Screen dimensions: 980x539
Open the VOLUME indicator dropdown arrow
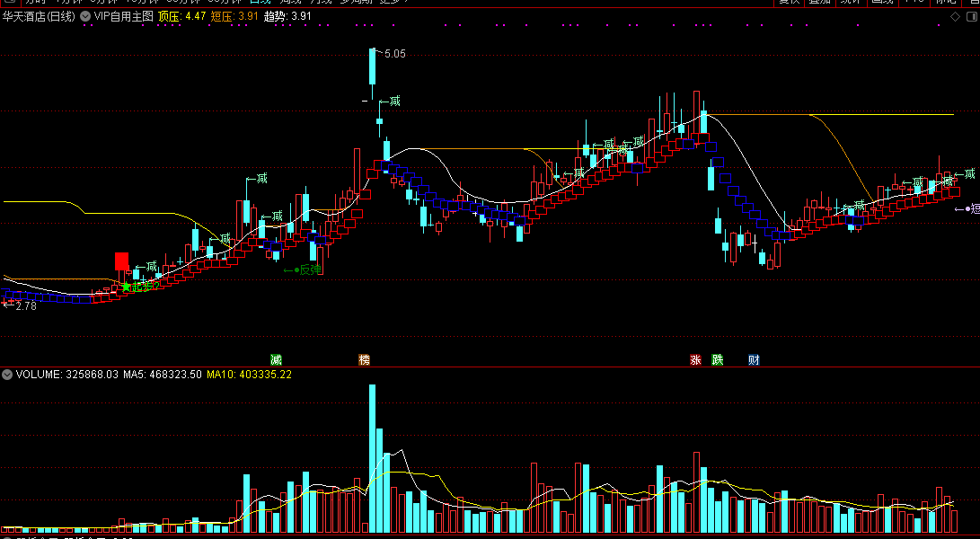click(x=7, y=375)
